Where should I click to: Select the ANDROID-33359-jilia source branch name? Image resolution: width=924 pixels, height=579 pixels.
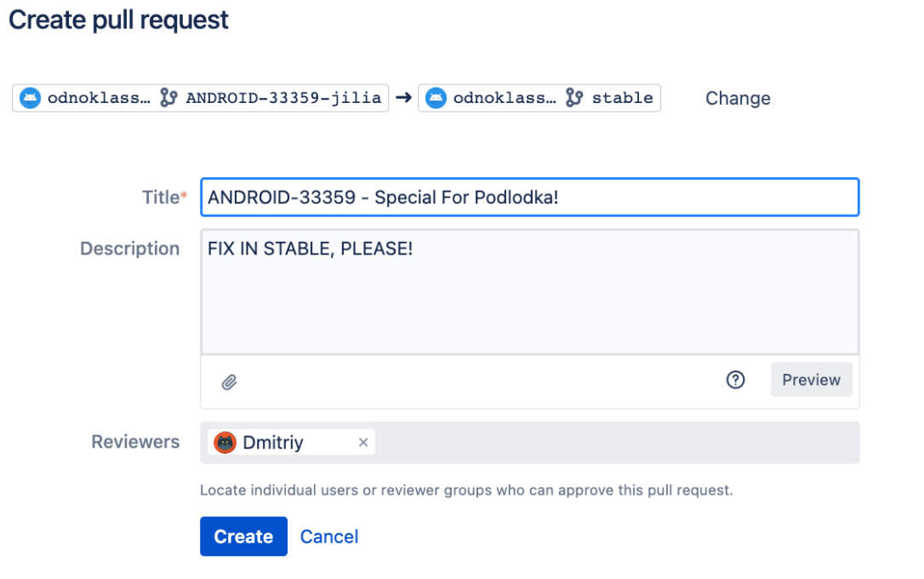[283, 98]
